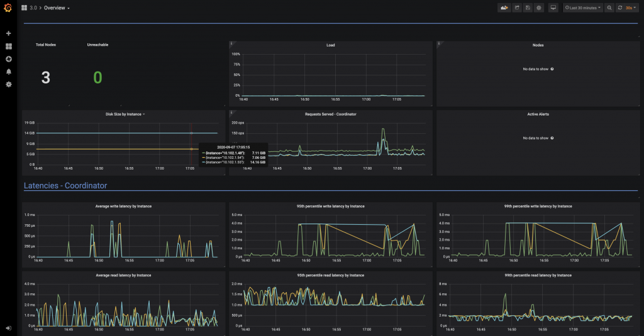Click tooltip timestamp 2020-09-07 17:05:15
The width and height of the screenshot is (644, 336).
tap(233, 148)
